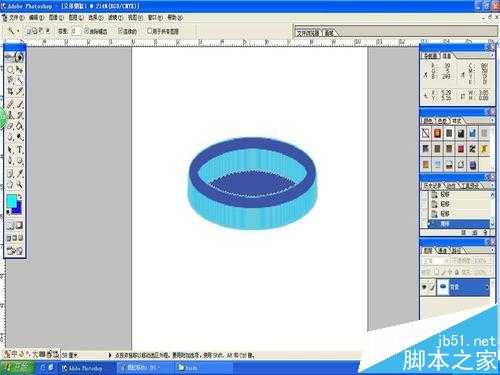This screenshot has height=375, width=500.
Task: Open the Layer menu
Action: pos(76,17)
